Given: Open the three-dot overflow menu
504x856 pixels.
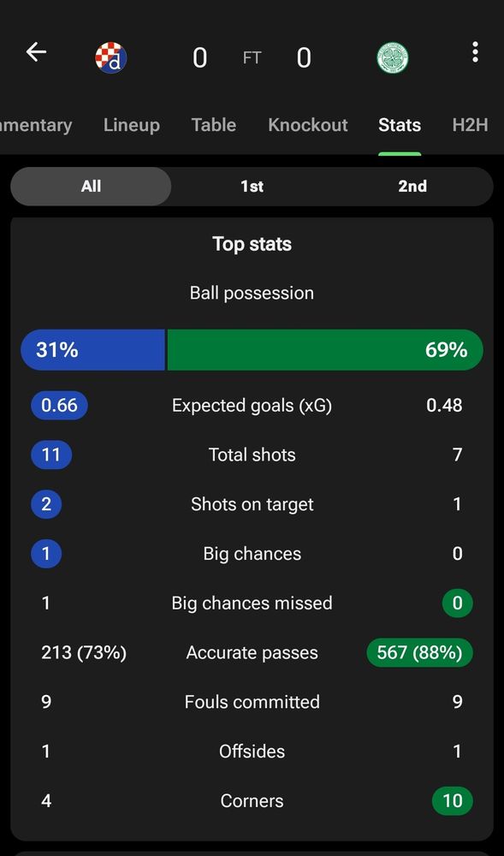Looking at the screenshot, I should [x=475, y=52].
